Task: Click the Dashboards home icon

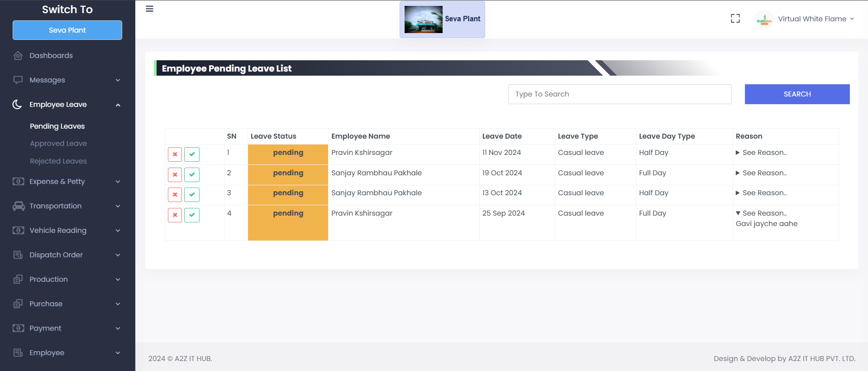Action: (x=18, y=56)
